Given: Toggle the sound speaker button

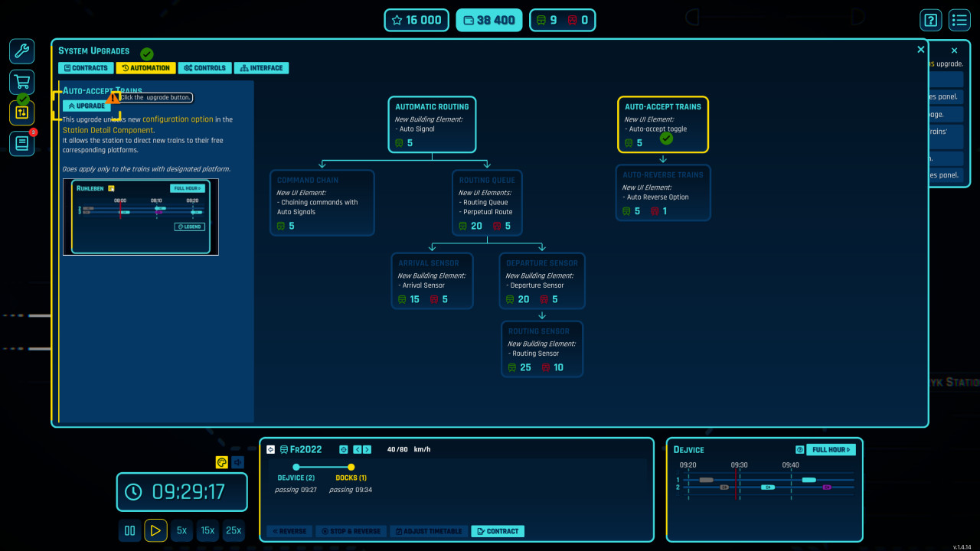Looking at the screenshot, I should point(237,462).
